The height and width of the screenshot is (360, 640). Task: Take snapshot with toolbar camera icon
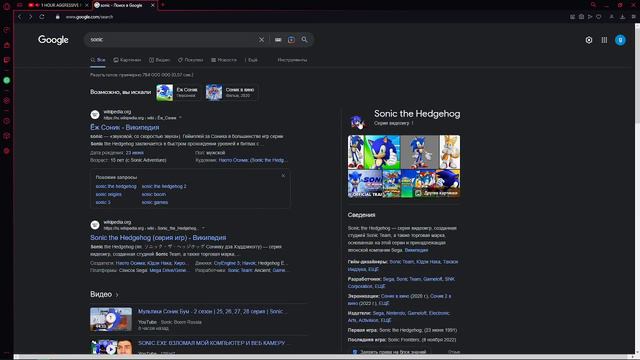point(581,17)
